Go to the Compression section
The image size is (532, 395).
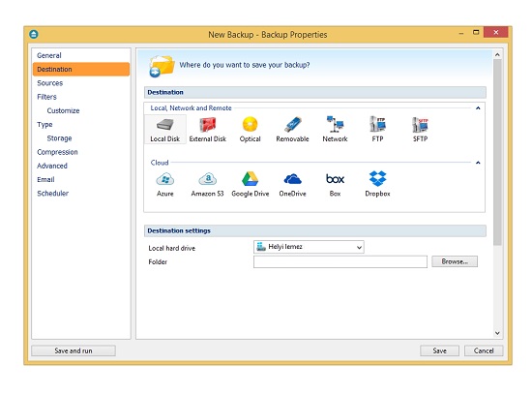pyautogui.click(x=57, y=152)
